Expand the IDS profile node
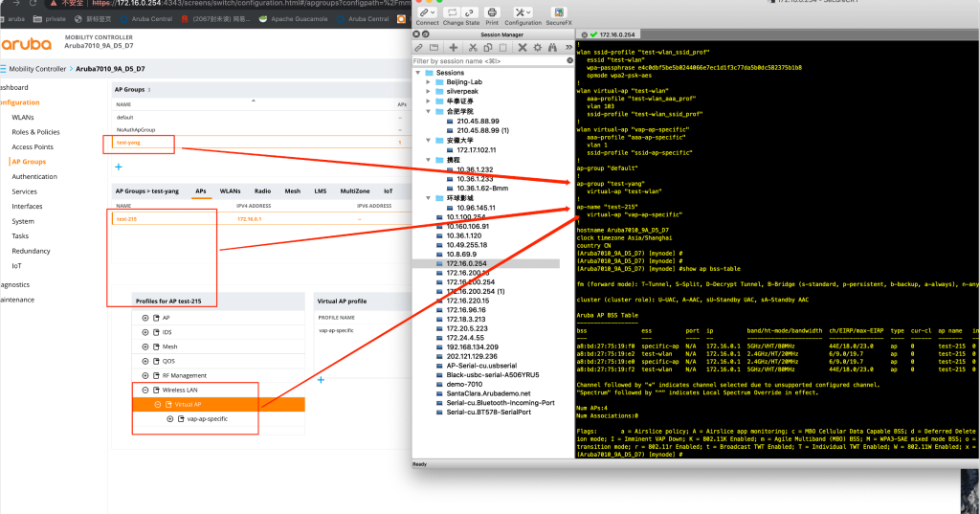This screenshot has width=980, height=514. 145,332
